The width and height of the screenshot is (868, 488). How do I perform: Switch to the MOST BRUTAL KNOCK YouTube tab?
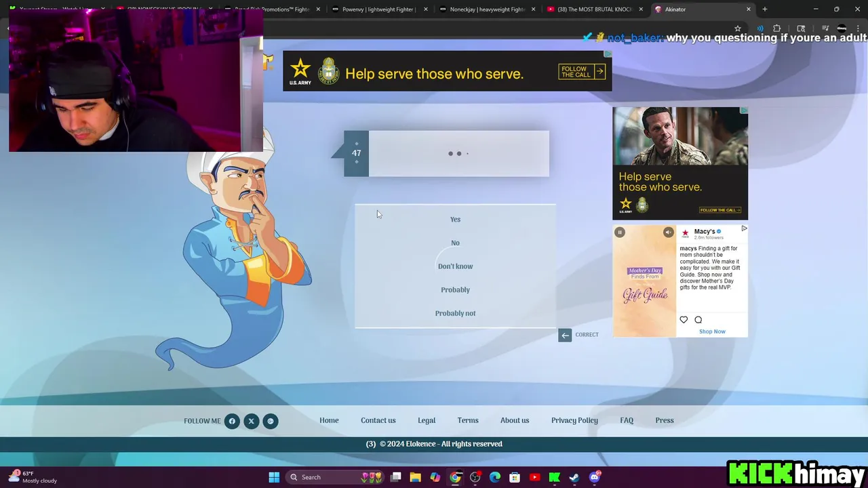pos(594,9)
